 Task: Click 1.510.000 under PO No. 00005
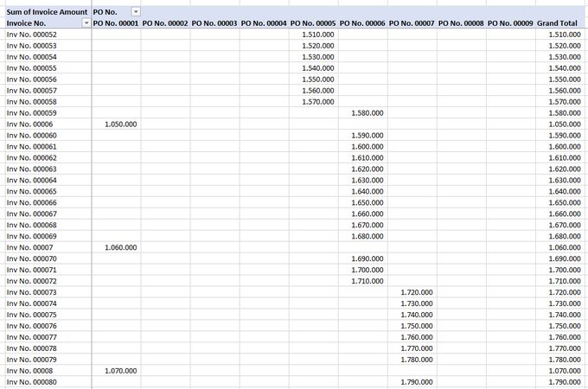(318, 35)
